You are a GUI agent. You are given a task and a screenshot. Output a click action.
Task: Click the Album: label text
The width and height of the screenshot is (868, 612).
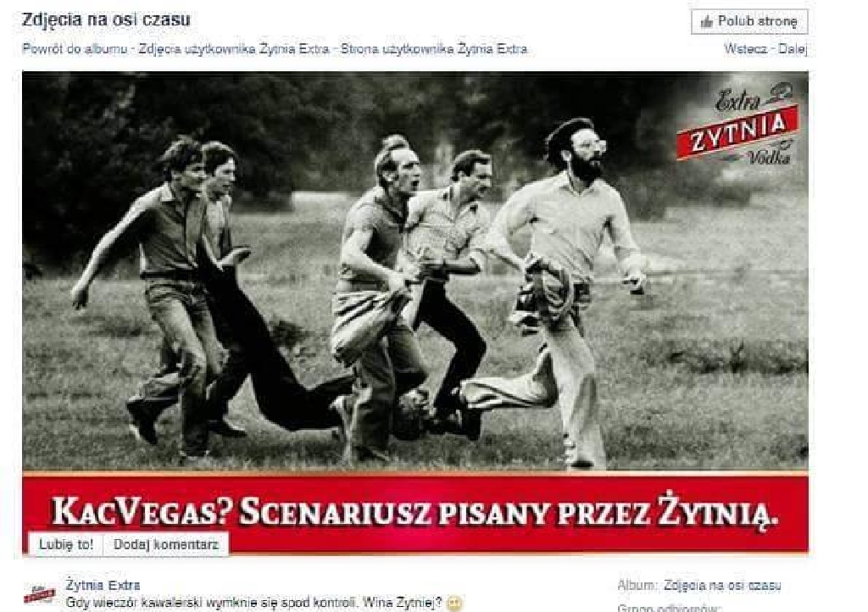637,586
